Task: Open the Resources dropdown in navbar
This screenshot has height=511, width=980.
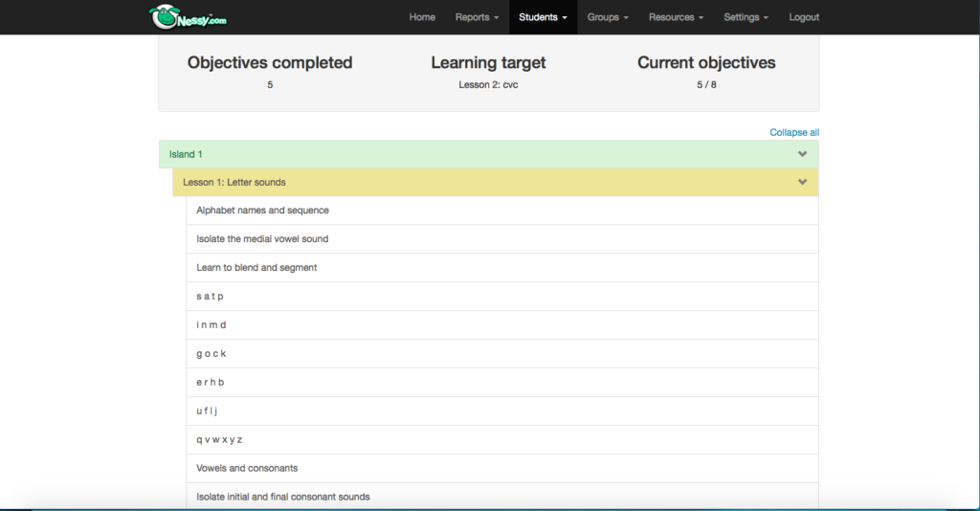Action: [x=676, y=17]
